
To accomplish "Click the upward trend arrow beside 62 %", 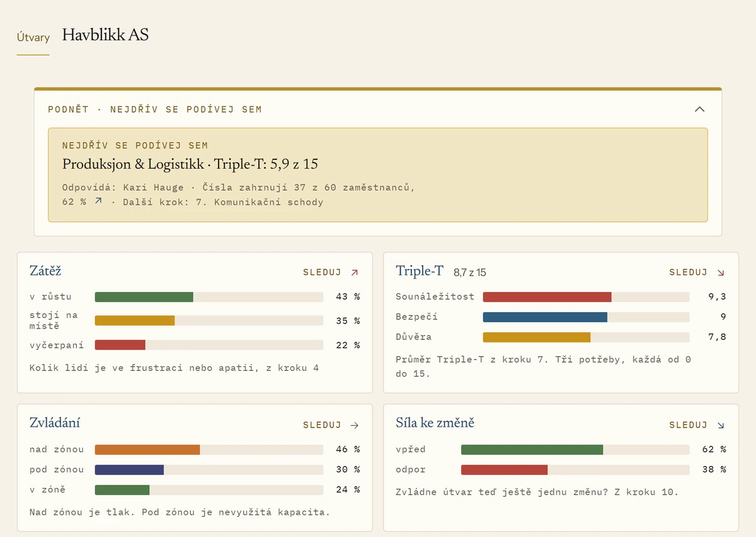I will 98,201.
